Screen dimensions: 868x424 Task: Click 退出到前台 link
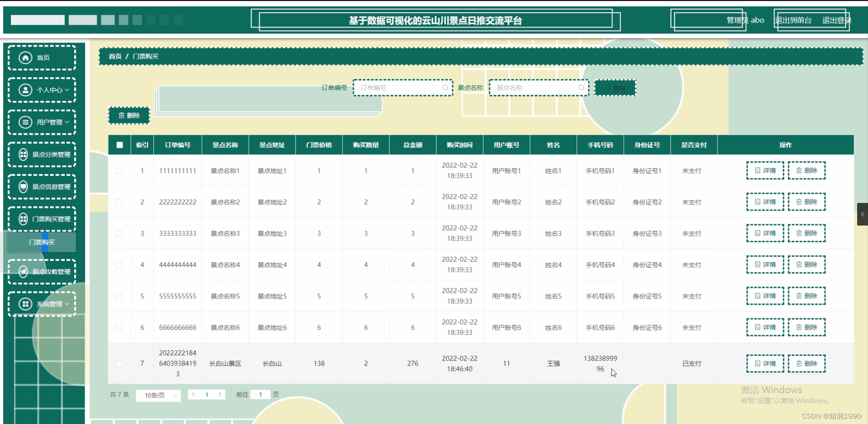click(x=793, y=20)
